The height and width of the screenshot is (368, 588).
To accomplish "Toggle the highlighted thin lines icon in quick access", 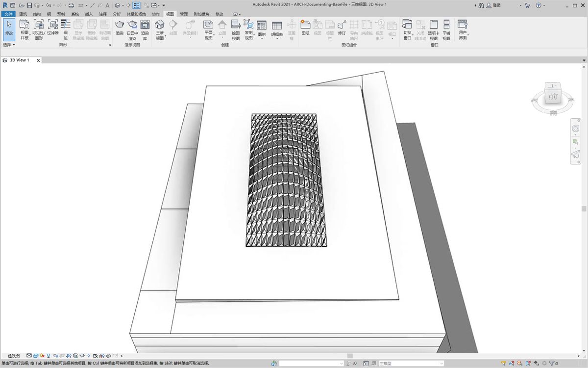I will click(136, 5).
